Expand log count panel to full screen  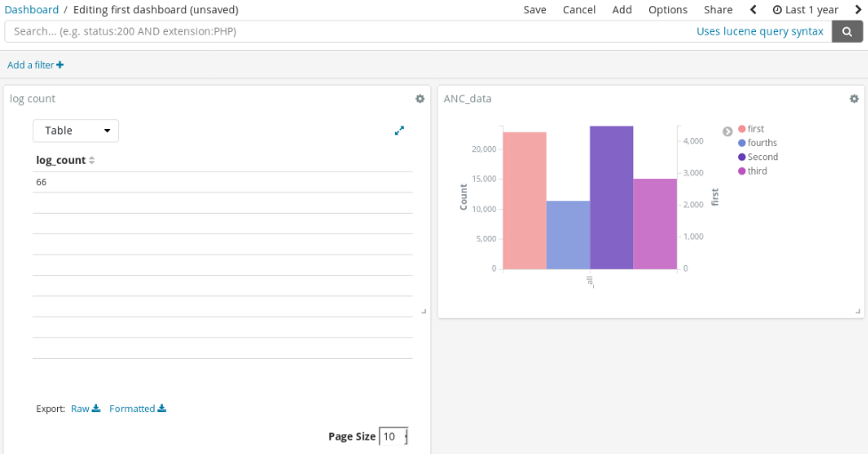click(x=399, y=131)
